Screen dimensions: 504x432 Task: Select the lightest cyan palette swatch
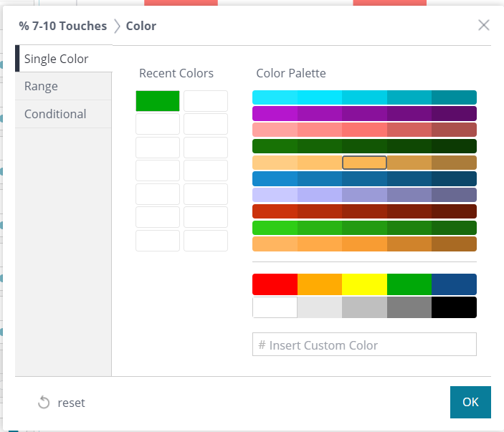click(x=275, y=97)
